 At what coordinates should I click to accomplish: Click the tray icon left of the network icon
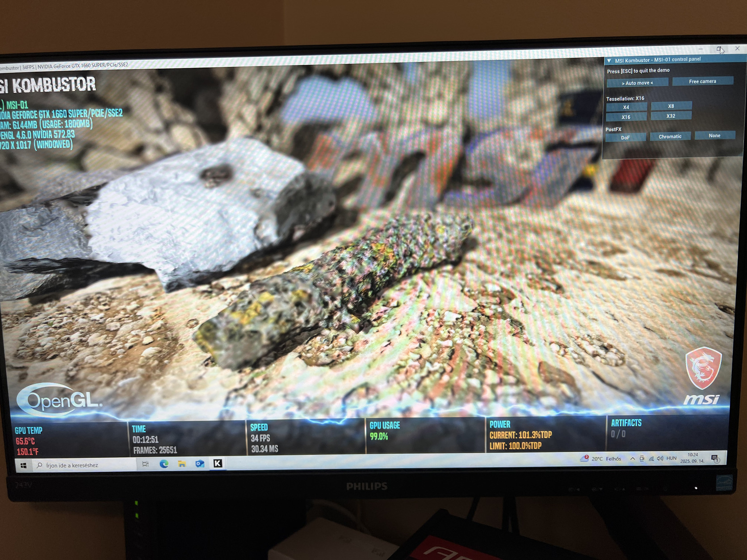[642, 459]
